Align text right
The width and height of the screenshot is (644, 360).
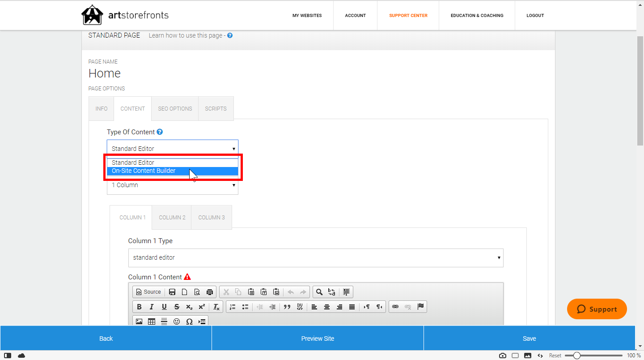339,307
